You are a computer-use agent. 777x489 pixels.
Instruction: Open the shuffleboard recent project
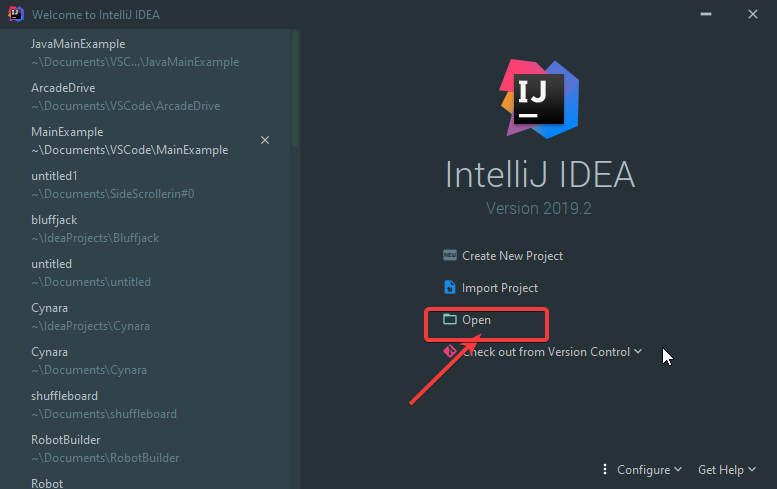(146, 404)
